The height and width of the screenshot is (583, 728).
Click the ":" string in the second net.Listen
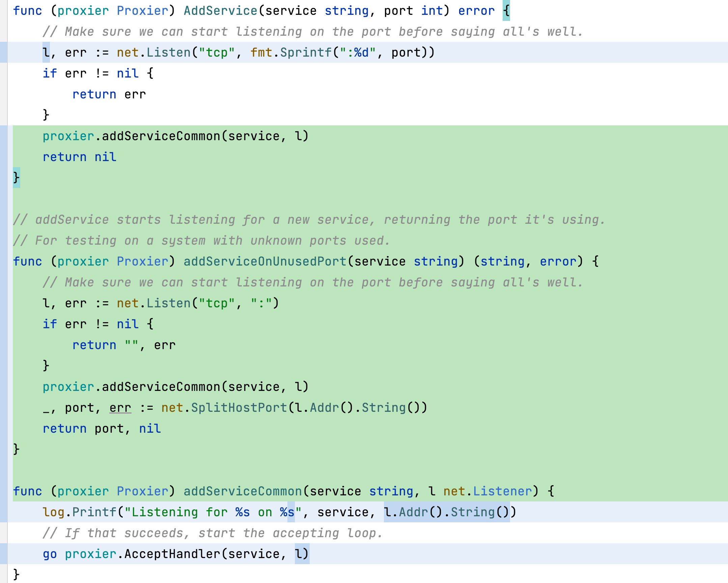coord(261,303)
